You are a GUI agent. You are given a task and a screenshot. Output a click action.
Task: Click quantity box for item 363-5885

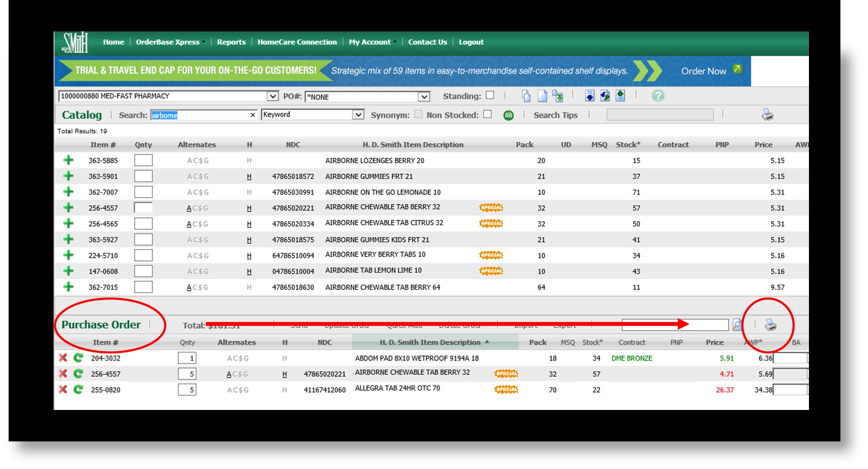click(x=143, y=160)
